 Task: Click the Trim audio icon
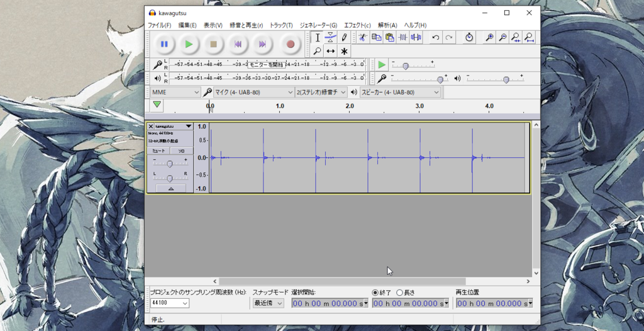point(403,37)
